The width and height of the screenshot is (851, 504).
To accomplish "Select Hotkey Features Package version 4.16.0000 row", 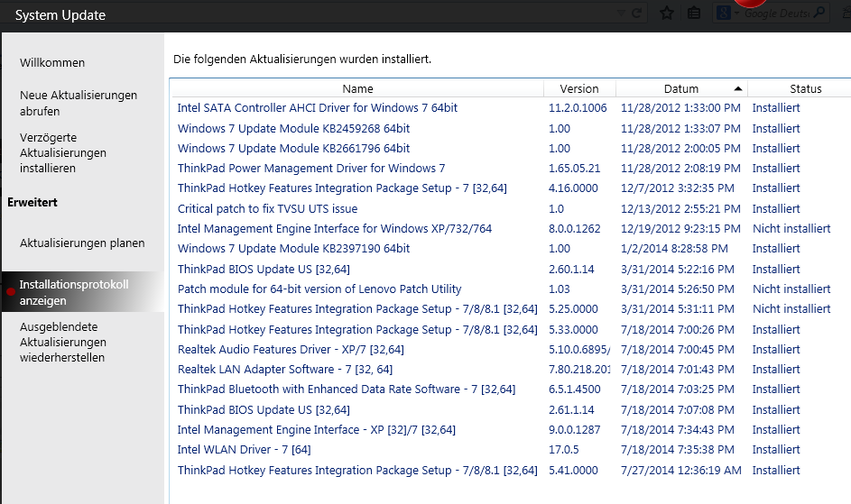I will (x=512, y=188).
